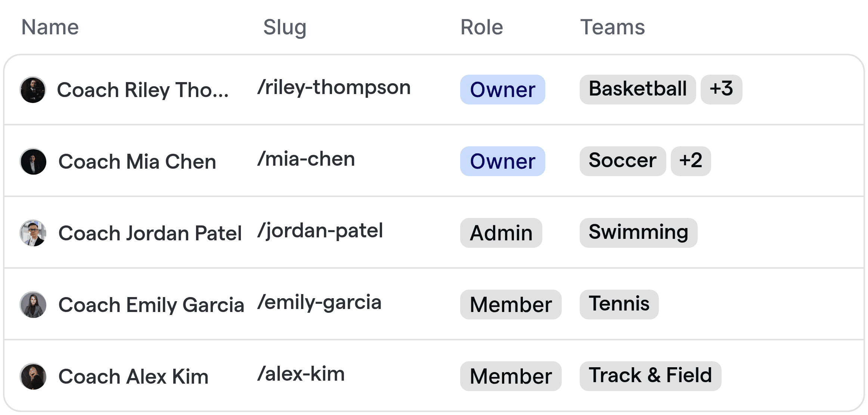Select Coach Emily Garcia's profile photo

point(33,305)
